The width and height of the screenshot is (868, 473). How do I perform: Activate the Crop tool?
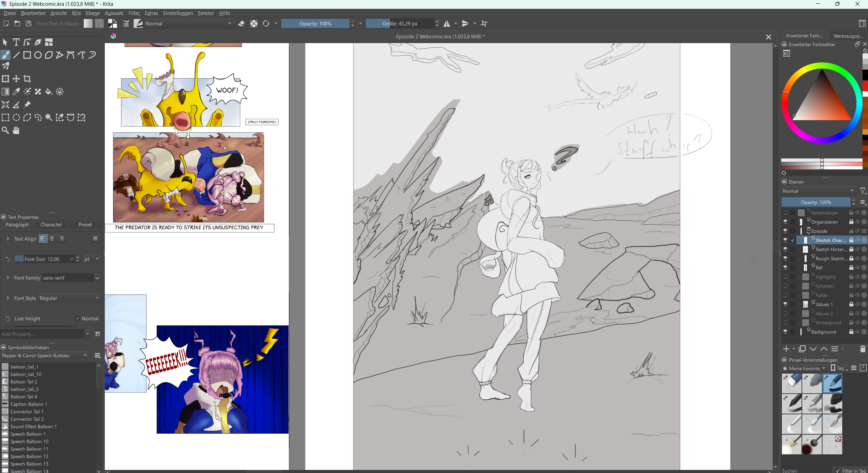(x=27, y=79)
